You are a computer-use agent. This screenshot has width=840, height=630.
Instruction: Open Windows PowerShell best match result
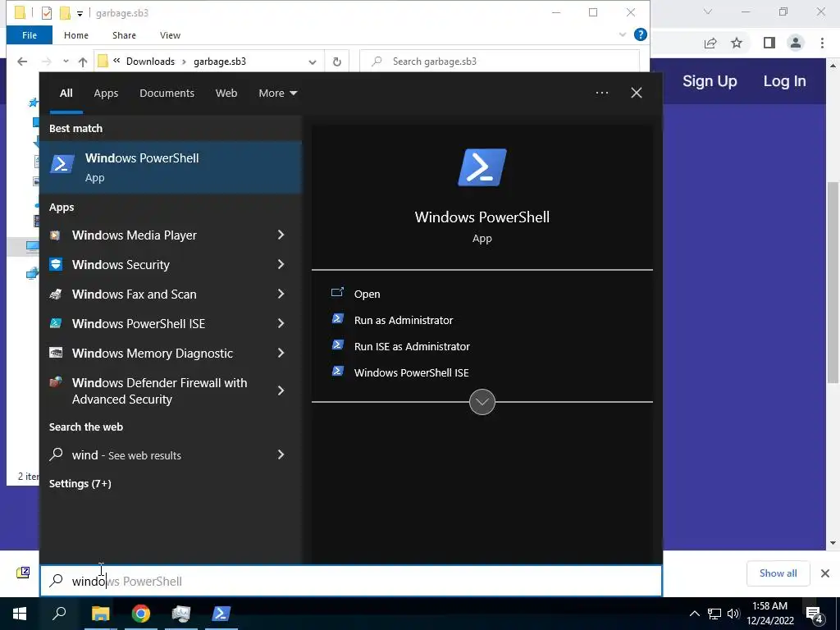pyautogui.click(x=171, y=167)
